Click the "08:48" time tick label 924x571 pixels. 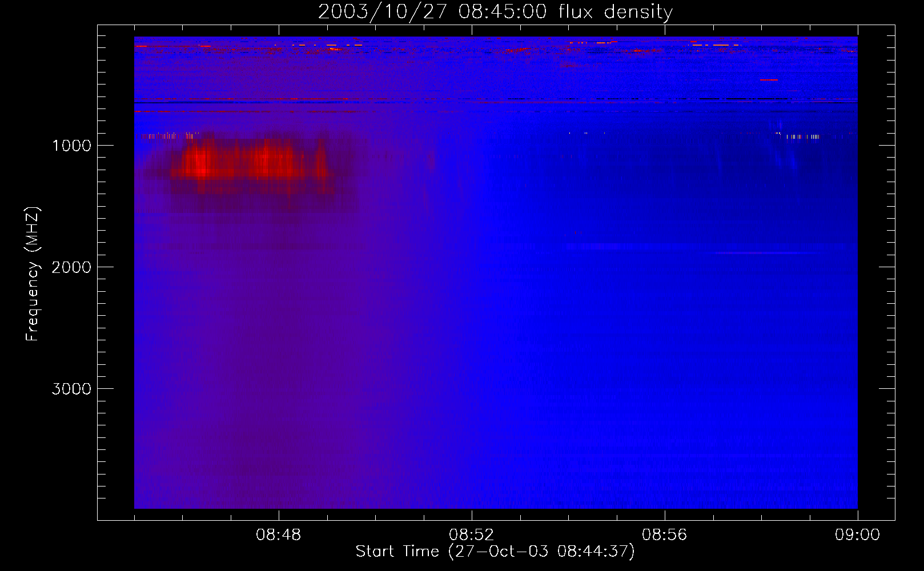click(x=279, y=535)
